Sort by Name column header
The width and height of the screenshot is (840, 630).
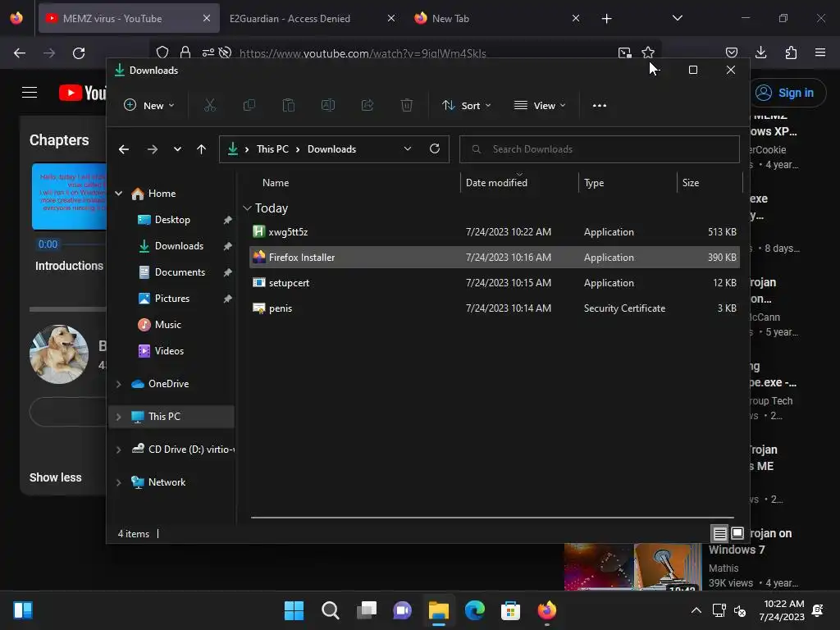tap(276, 183)
